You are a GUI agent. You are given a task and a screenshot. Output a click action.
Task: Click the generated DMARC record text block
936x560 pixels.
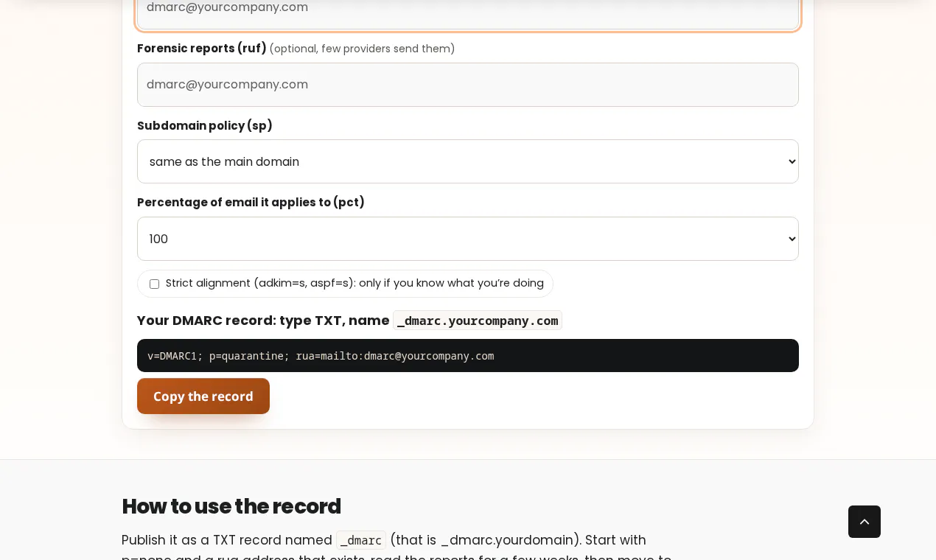468,356
